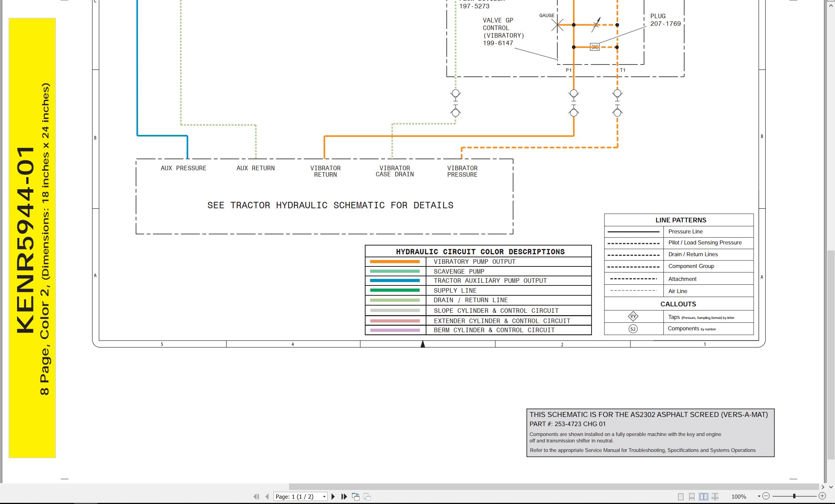Click the zoom out minus button
The width and height of the screenshot is (835, 504).
point(766,496)
